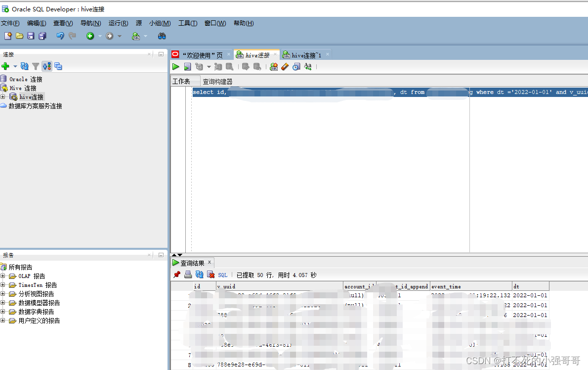Open unshared SQL worksheet icon
This screenshot has width=588, height=370.
click(274, 67)
